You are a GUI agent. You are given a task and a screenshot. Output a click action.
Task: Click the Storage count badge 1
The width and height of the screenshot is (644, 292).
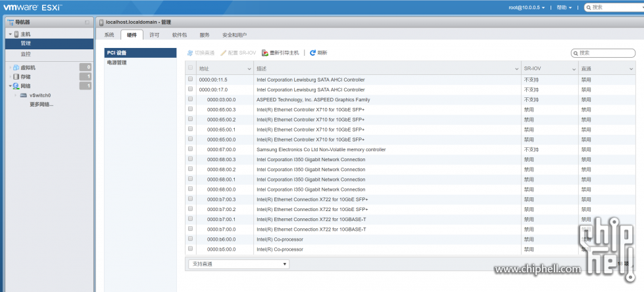(86, 77)
